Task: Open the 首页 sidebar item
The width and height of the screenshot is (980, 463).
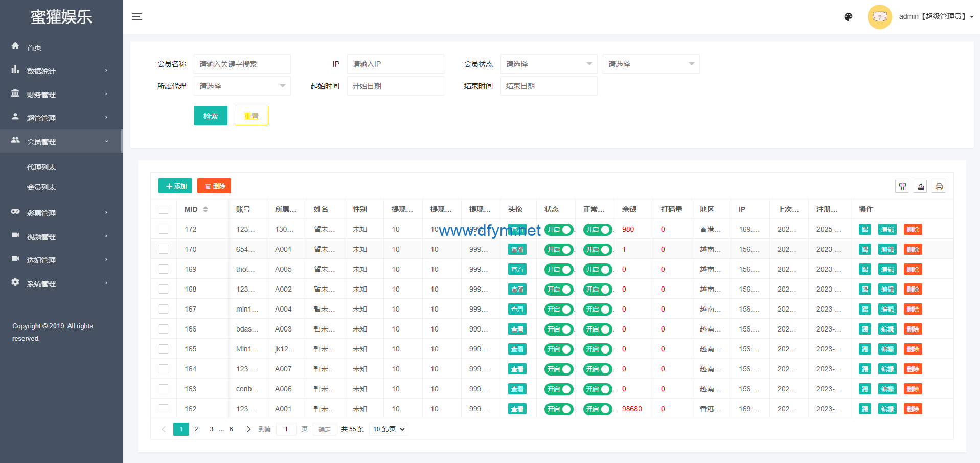Action: tap(61, 47)
